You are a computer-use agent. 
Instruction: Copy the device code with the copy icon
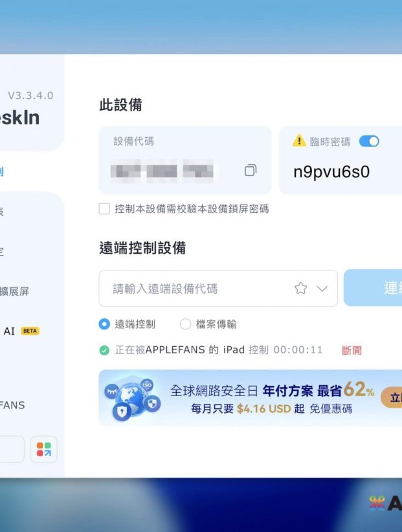[251, 170]
